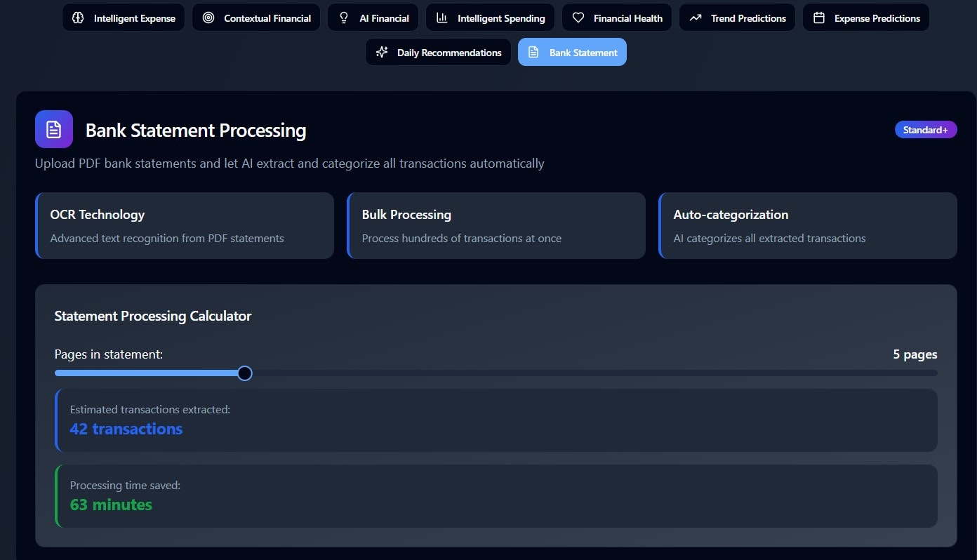The image size is (977, 560).
Task: Select the Financial Health tab
Action: point(617,18)
